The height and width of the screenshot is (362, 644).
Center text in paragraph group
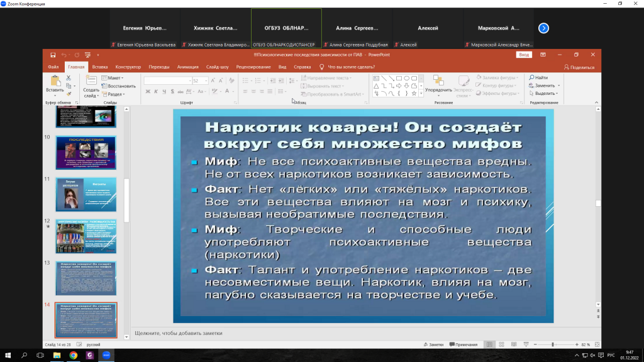click(253, 92)
